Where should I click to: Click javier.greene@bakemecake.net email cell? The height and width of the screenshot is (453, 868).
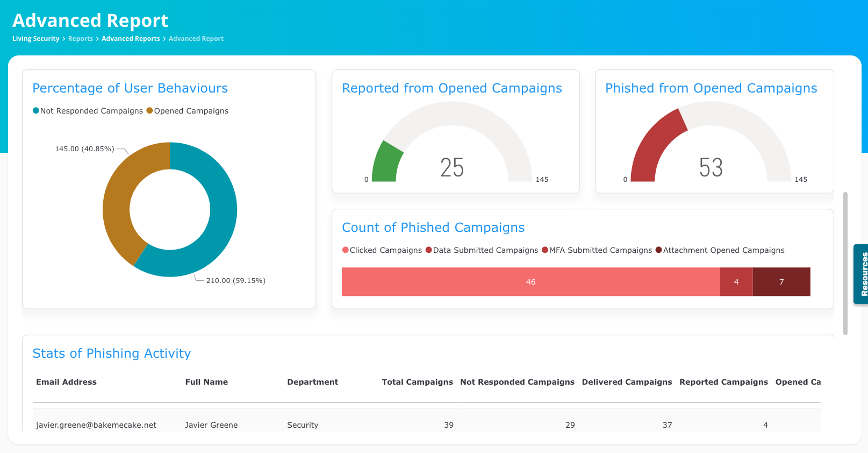coord(96,425)
